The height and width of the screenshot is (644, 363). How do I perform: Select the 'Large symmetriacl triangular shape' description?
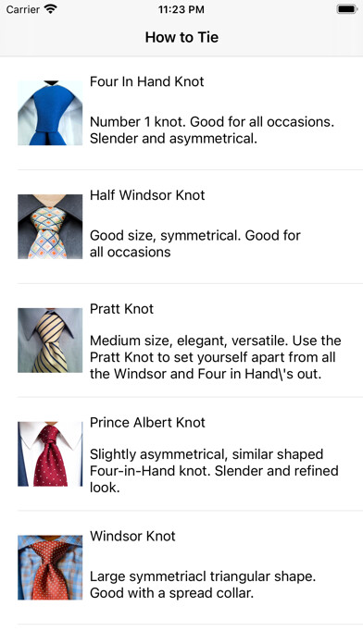pos(203,585)
